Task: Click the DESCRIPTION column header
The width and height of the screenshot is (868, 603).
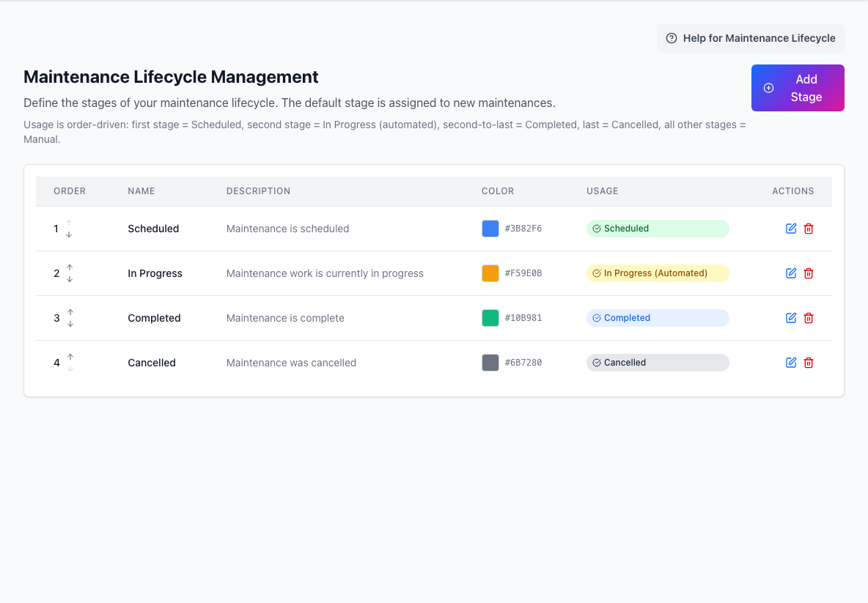Action: click(259, 190)
